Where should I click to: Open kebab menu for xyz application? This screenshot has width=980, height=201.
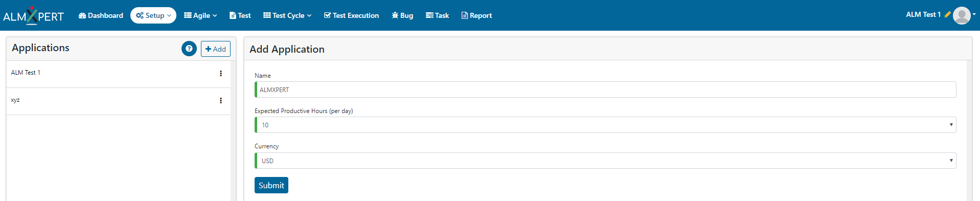tap(221, 101)
